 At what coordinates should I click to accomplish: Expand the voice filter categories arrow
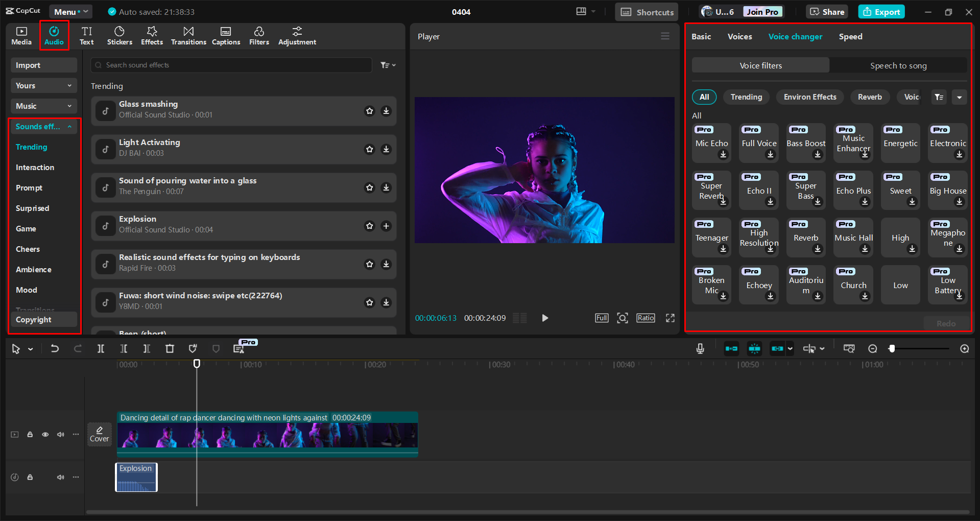(x=959, y=97)
